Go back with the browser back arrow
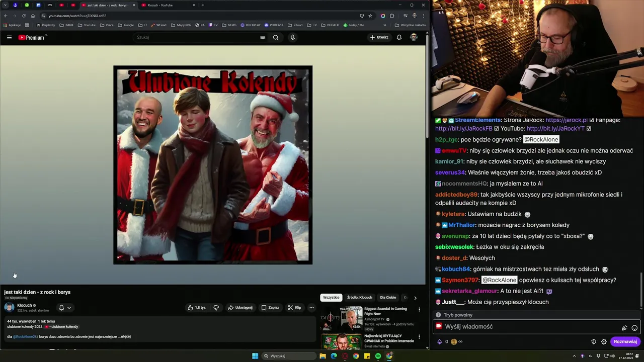 [x=6, y=16]
